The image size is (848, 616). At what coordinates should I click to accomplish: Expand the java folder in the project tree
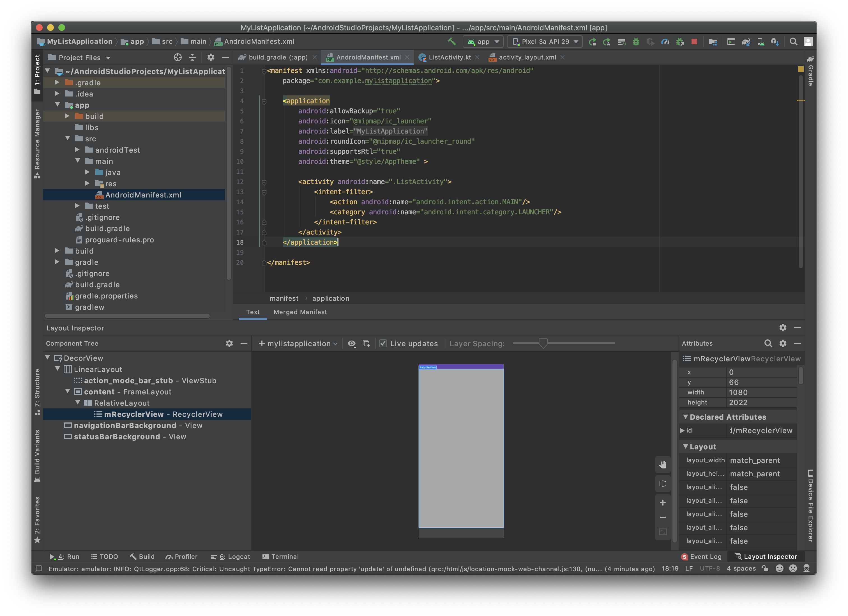pyautogui.click(x=87, y=173)
